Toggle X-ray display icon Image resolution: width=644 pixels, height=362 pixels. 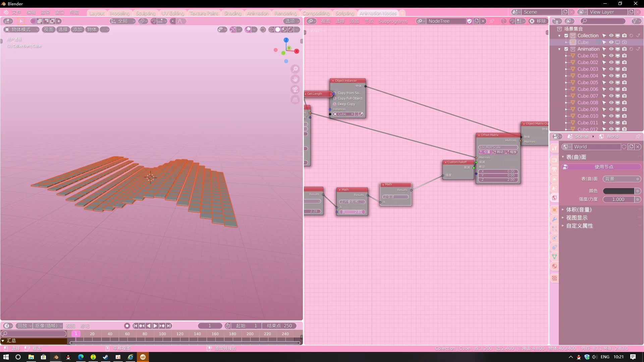[x=263, y=29]
